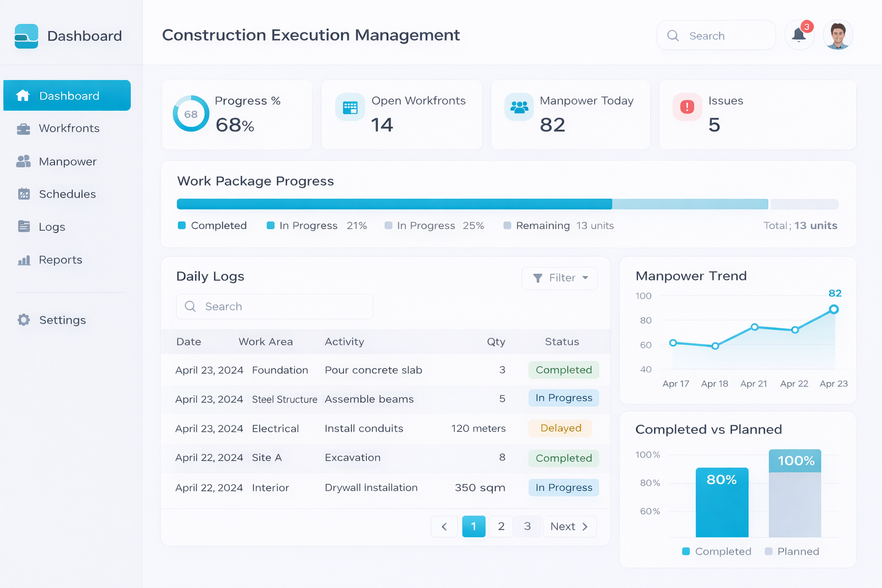The image size is (882, 588).
Task: Click the Progress % donut chart
Action: click(191, 114)
